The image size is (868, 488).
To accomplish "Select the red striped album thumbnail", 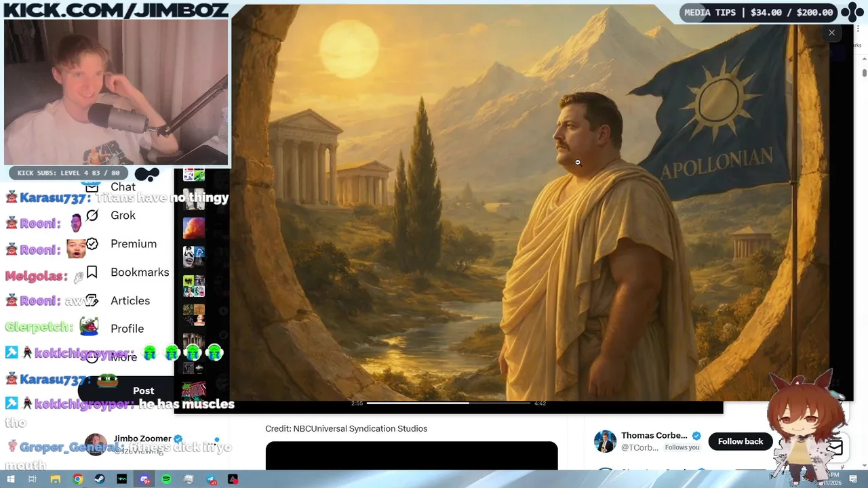I will [194, 390].
